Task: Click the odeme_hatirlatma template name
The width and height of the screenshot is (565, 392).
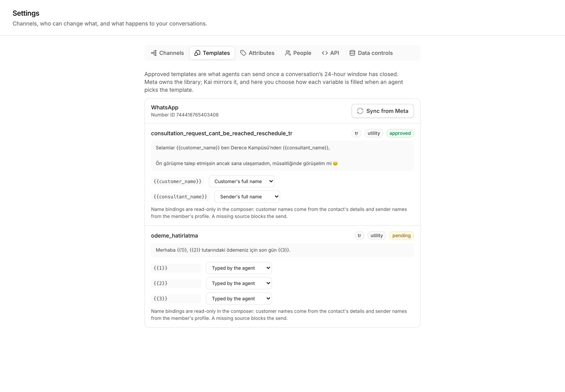Action: [174, 236]
